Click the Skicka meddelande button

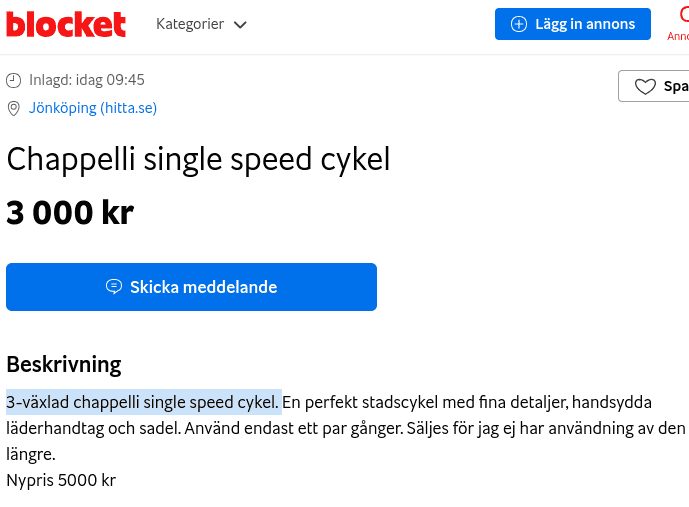tap(191, 287)
